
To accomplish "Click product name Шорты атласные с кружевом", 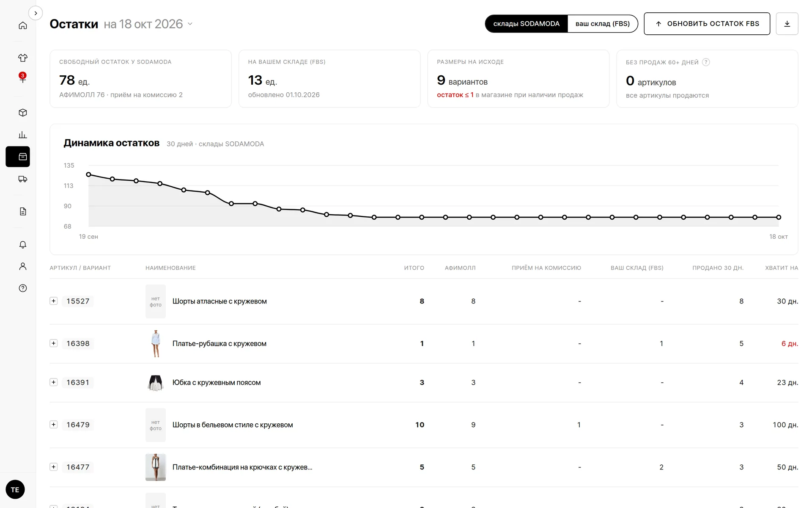I will click(219, 301).
